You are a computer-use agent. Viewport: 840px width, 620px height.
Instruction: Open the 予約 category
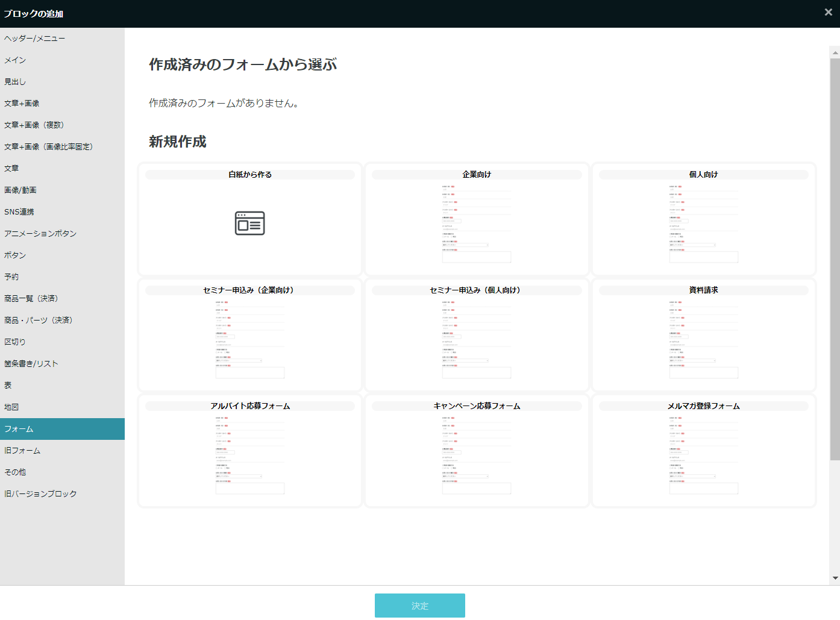point(62,277)
